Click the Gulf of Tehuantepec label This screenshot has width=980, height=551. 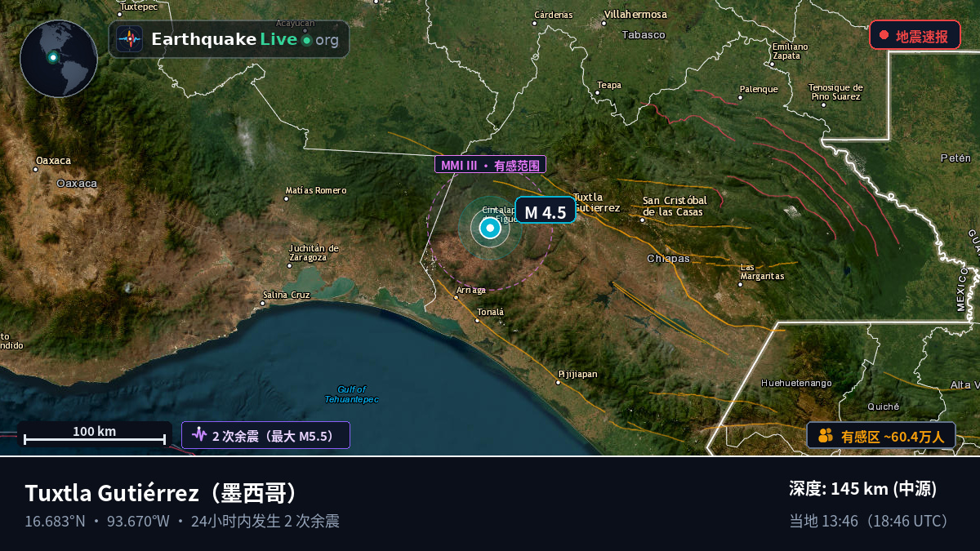351,394
